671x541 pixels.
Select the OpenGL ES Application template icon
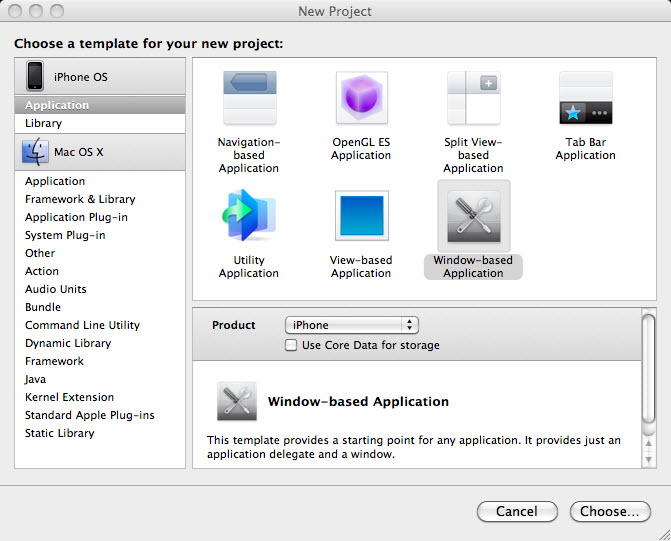coord(362,98)
